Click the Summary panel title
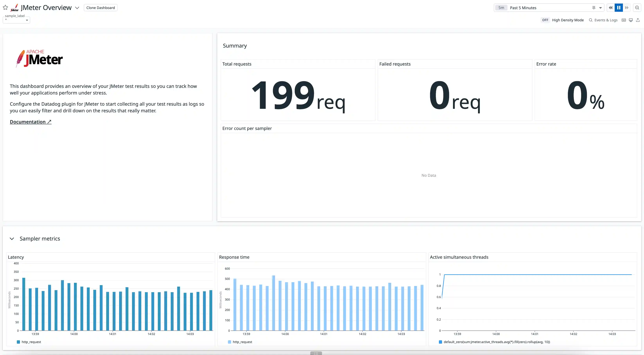Image resolution: width=644 pixels, height=355 pixels. [x=235, y=46]
